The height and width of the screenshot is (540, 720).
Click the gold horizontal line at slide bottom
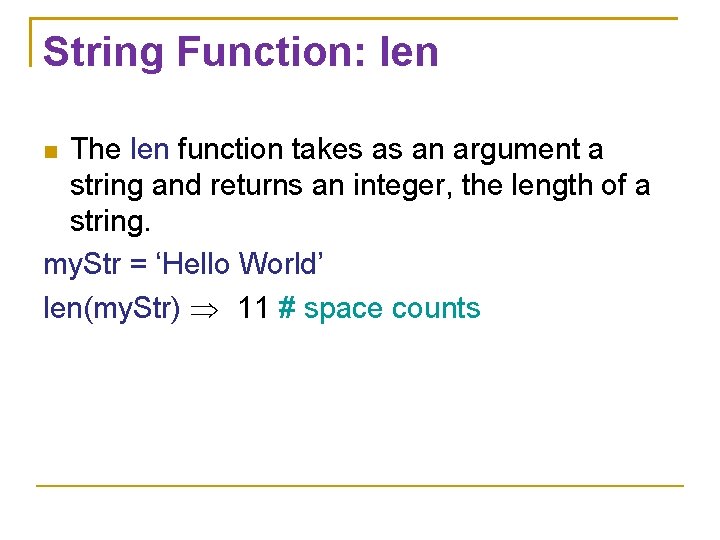tap(360, 486)
